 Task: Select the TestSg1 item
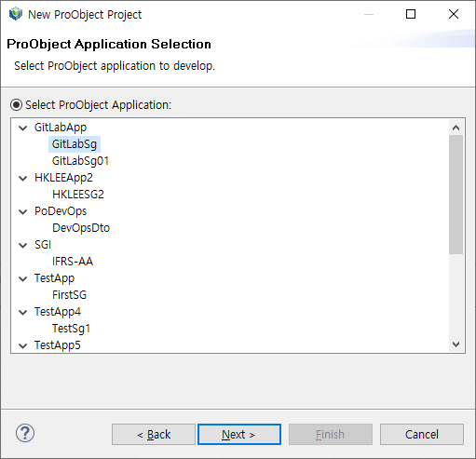point(71,329)
